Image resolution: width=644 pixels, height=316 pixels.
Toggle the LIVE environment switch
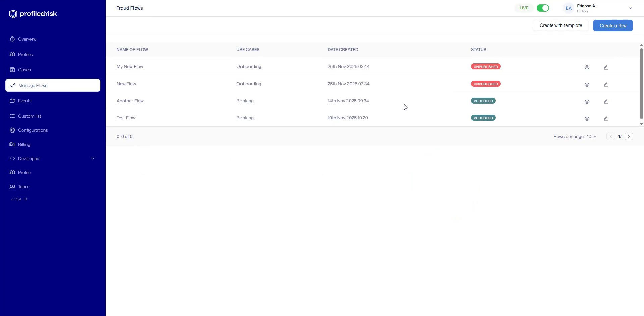(x=543, y=8)
